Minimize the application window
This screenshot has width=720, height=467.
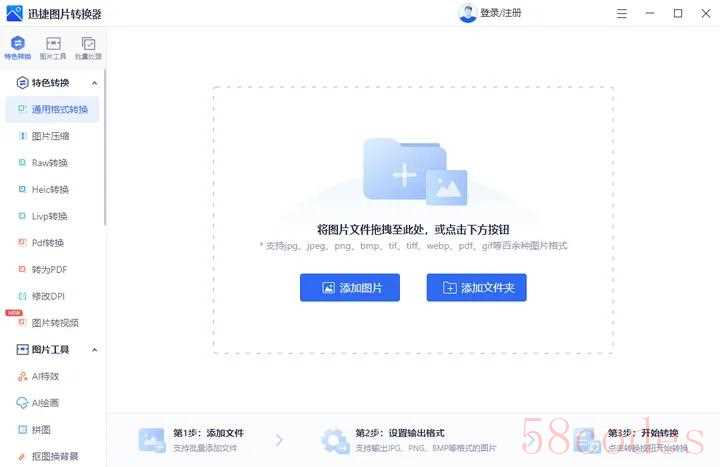(x=650, y=13)
